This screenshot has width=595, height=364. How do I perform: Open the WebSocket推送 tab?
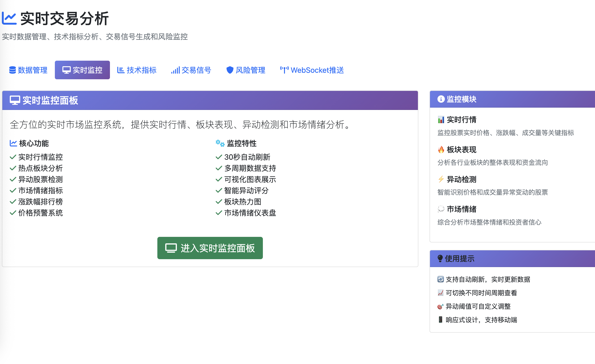pos(312,70)
